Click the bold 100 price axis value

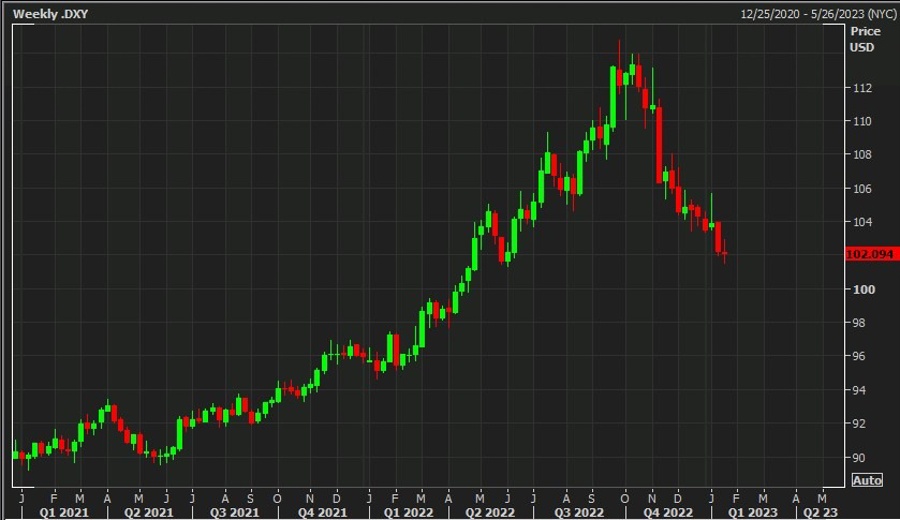[x=864, y=289]
